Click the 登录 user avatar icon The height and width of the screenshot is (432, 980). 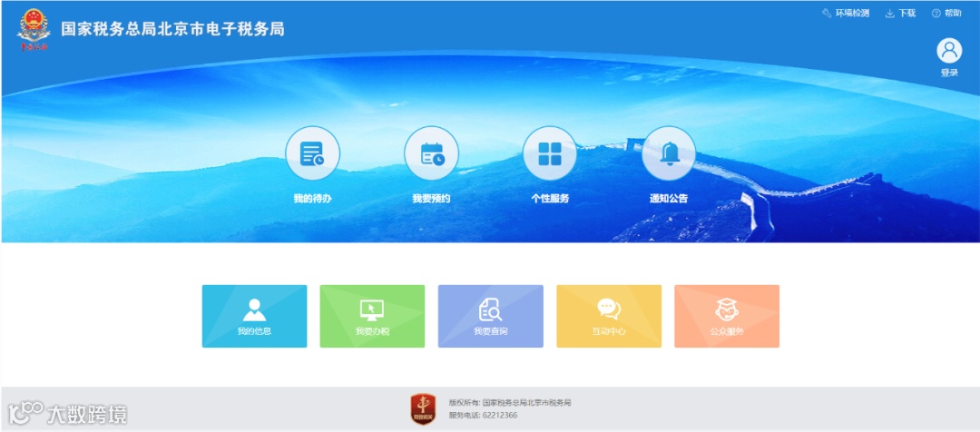tap(949, 51)
